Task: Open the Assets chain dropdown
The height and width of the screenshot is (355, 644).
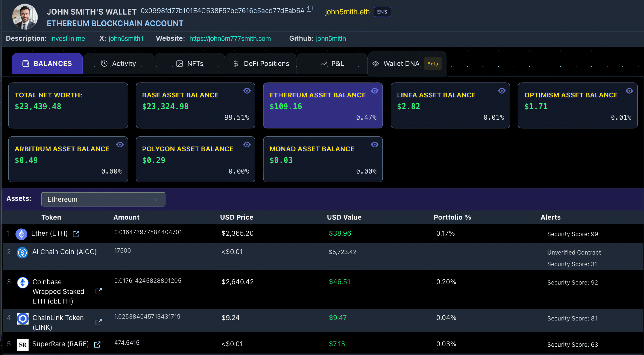Action: pyautogui.click(x=103, y=199)
